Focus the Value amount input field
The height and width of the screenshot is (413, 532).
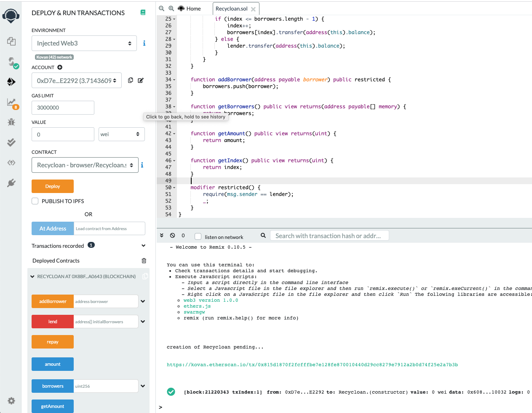pos(63,134)
